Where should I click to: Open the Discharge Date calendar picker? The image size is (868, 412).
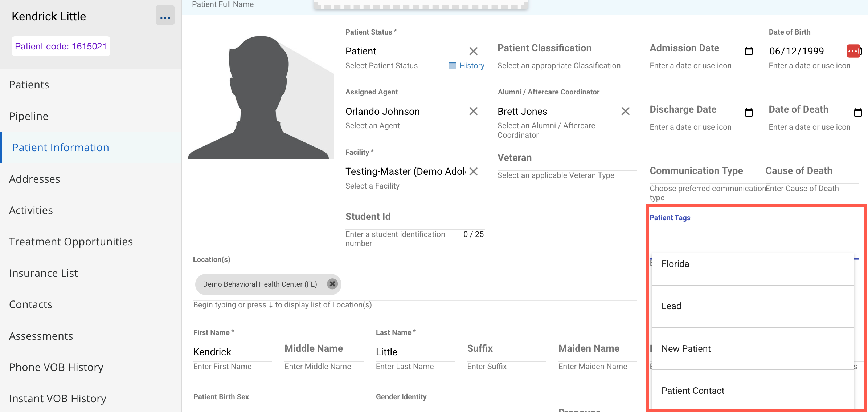[x=748, y=113]
